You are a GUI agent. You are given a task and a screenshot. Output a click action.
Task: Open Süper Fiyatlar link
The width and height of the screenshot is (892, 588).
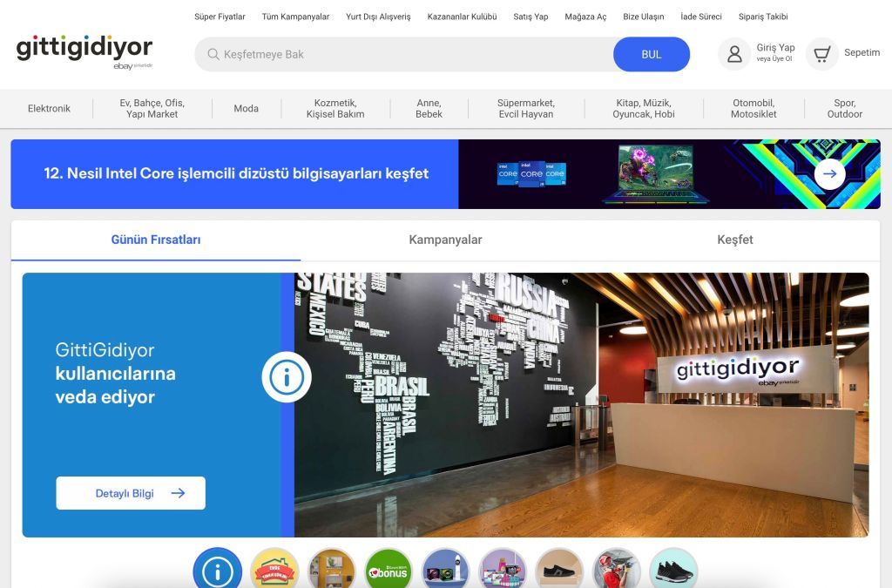[x=220, y=17]
